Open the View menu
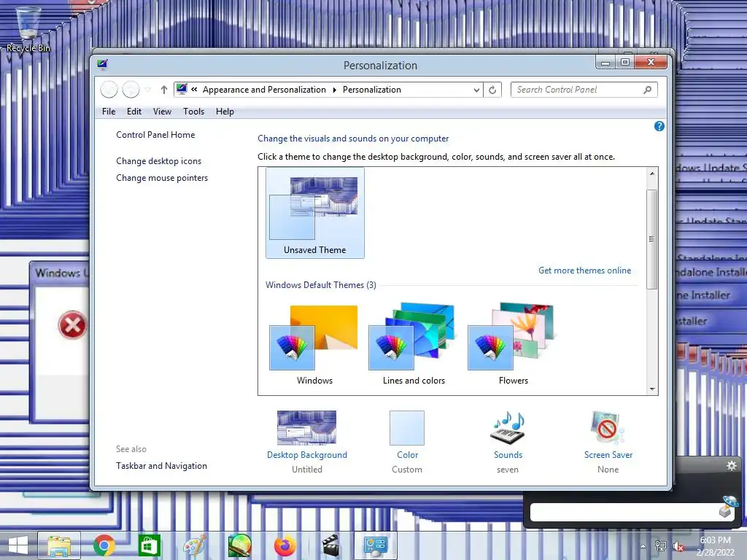 tap(162, 112)
